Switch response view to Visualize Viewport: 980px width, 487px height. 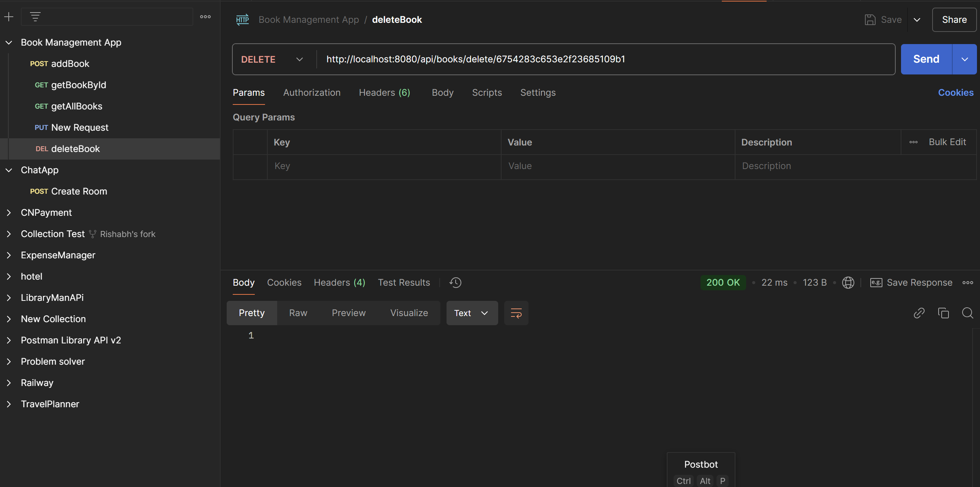click(409, 313)
